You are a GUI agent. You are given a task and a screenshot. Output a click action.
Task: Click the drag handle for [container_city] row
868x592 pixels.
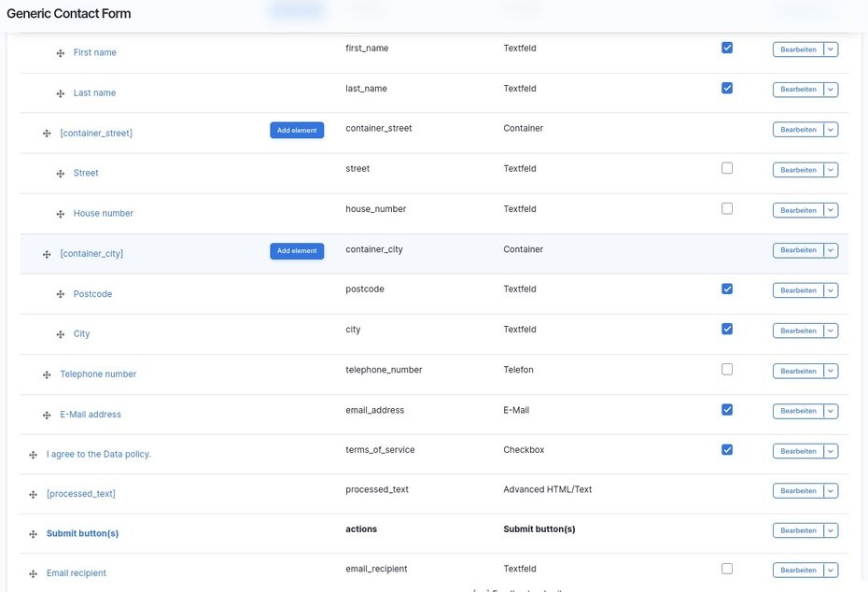pyautogui.click(x=47, y=254)
